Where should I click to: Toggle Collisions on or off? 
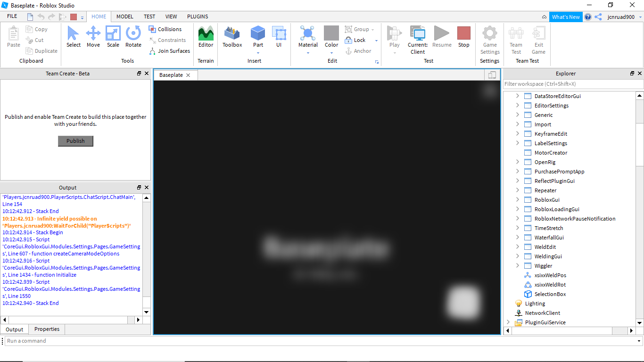click(165, 29)
